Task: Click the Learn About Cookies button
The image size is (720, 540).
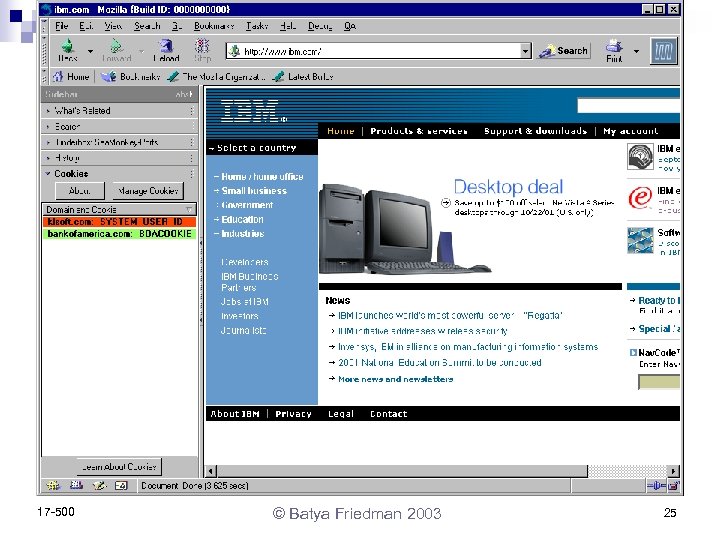Action: [119, 467]
